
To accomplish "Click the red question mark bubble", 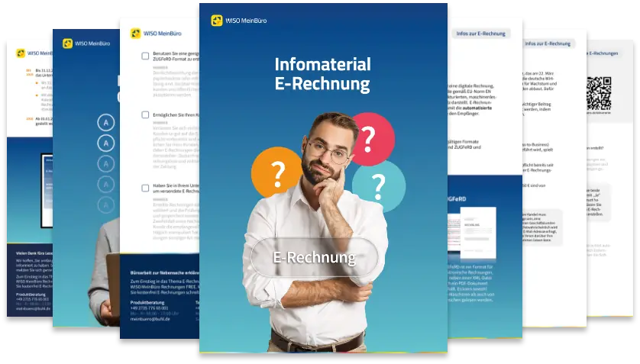I will coord(369,139).
